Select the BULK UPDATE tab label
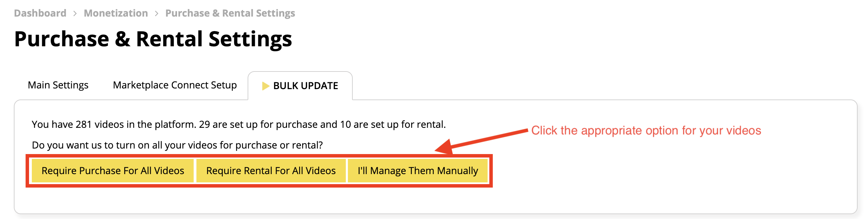Image resolution: width=868 pixels, height=219 pixels. 306,86
